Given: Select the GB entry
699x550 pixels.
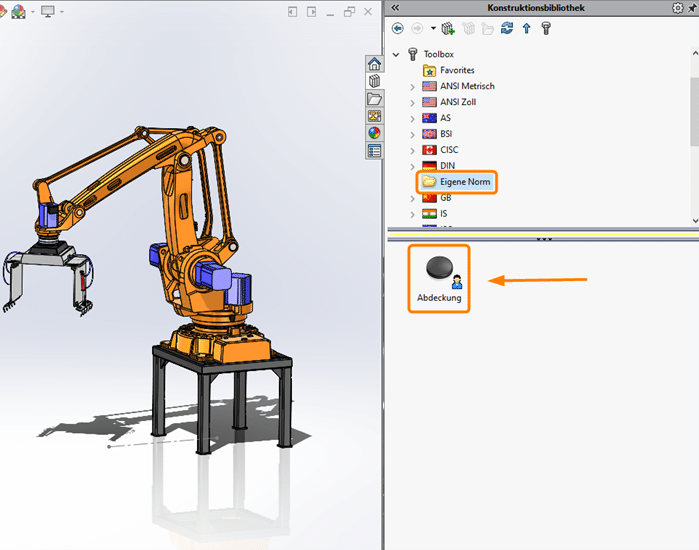Looking at the screenshot, I should click(x=445, y=198).
